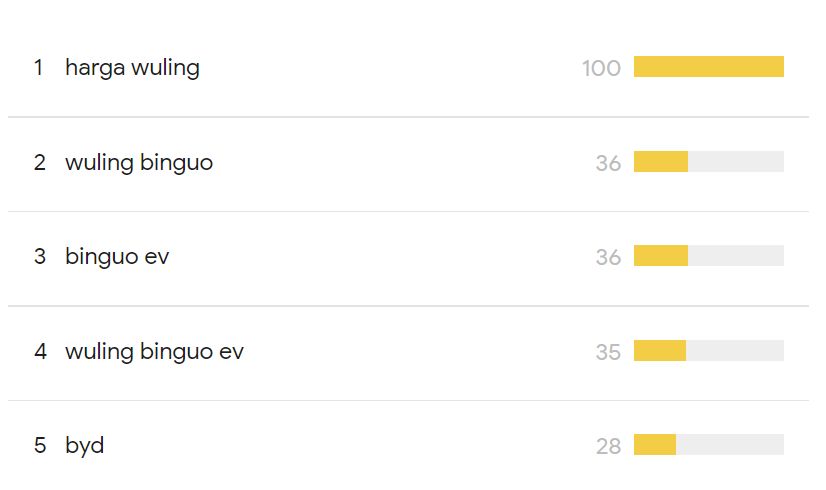
Task: Click the interest bar for byd
Action: click(x=708, y=445)
